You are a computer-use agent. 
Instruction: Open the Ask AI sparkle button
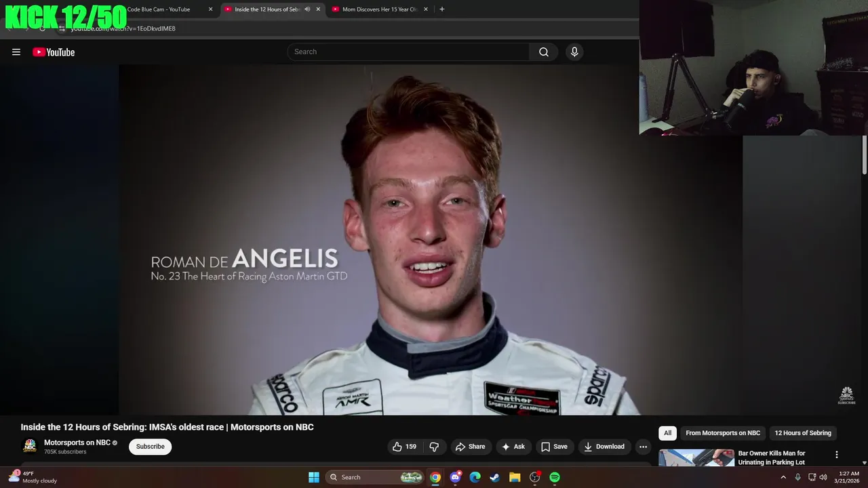tap(513, 447)
